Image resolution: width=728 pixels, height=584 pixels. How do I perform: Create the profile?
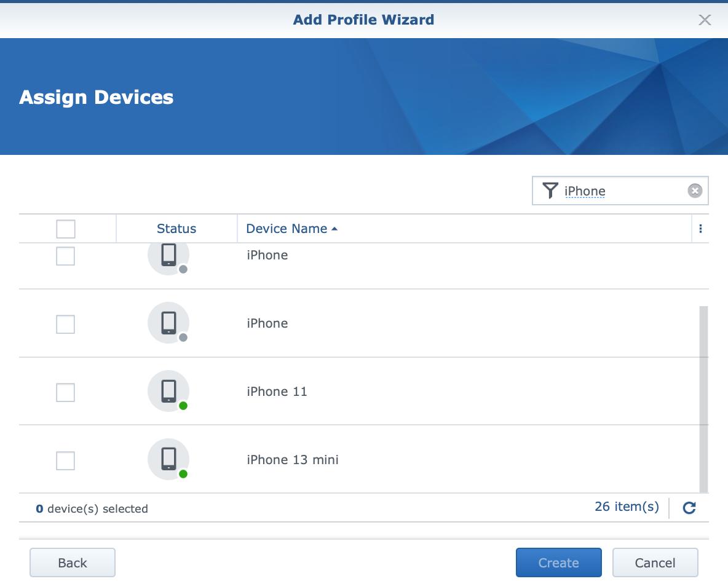pyautogui.click(x=558, y=562)
